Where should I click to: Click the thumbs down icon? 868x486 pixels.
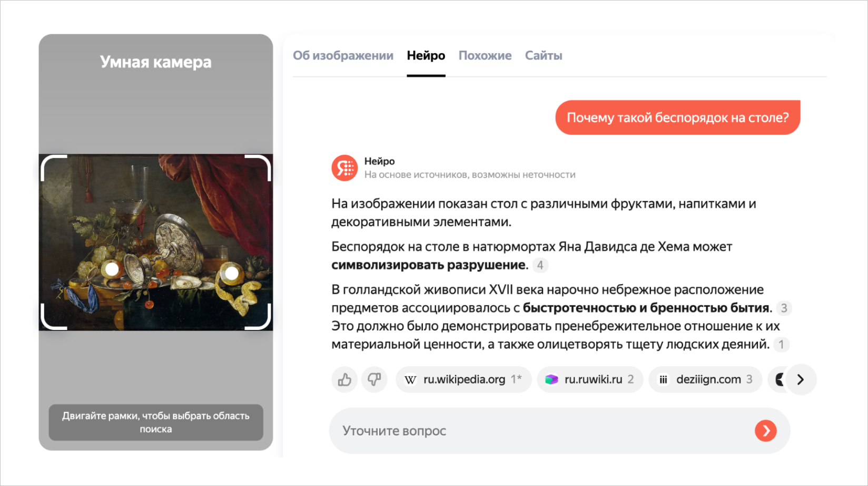click(x=374, y=380)
